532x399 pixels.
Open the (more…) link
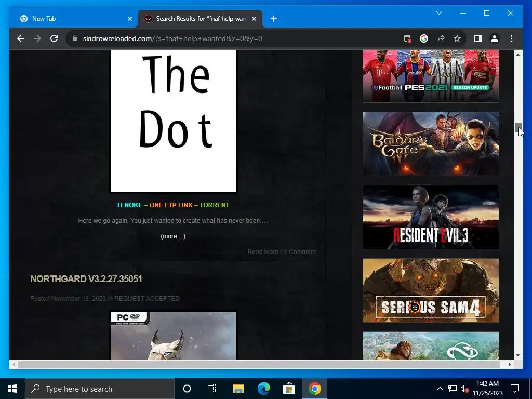point(173,236)
